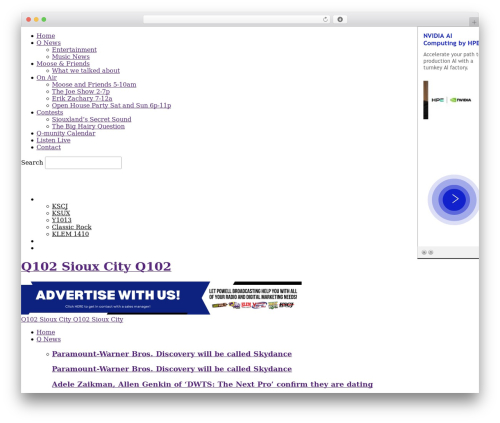Open second Paramount-Warner Bros. Skydance headline
Image resolution: width=500 pixels, height=423 pixels.
pyautogui.click(x=172, y=369)
